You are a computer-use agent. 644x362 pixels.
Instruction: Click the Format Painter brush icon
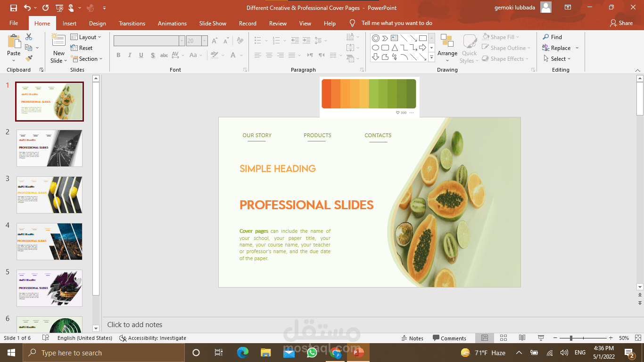tap(29, 58)
